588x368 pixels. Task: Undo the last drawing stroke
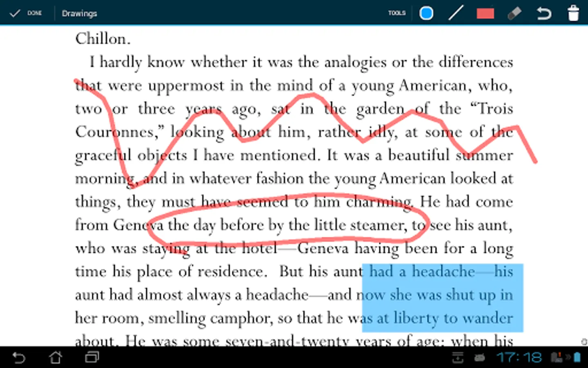click(544, 13)
